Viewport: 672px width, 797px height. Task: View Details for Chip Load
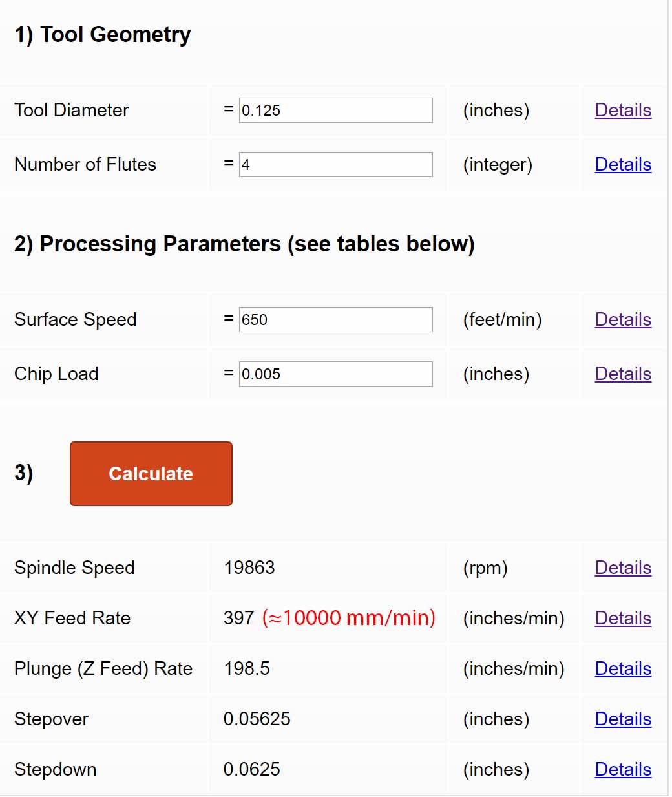point(623,374)
